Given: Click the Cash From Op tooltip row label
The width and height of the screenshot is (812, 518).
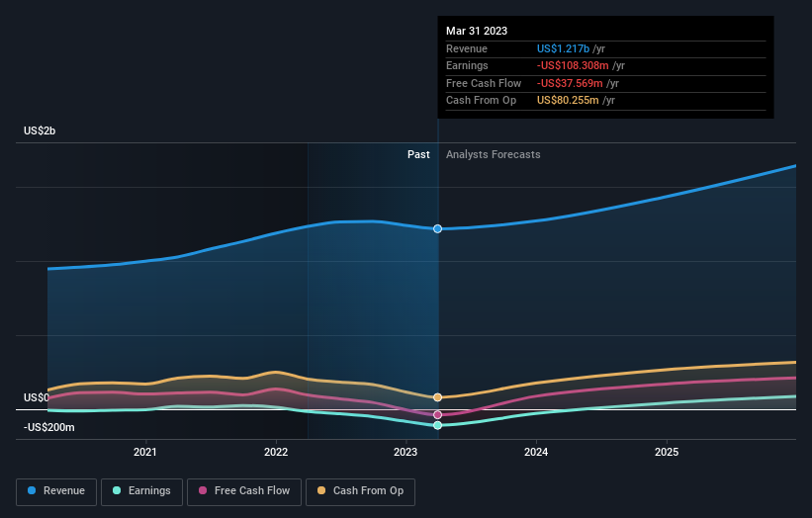Looking at the screenshot, I should (481, 101).
